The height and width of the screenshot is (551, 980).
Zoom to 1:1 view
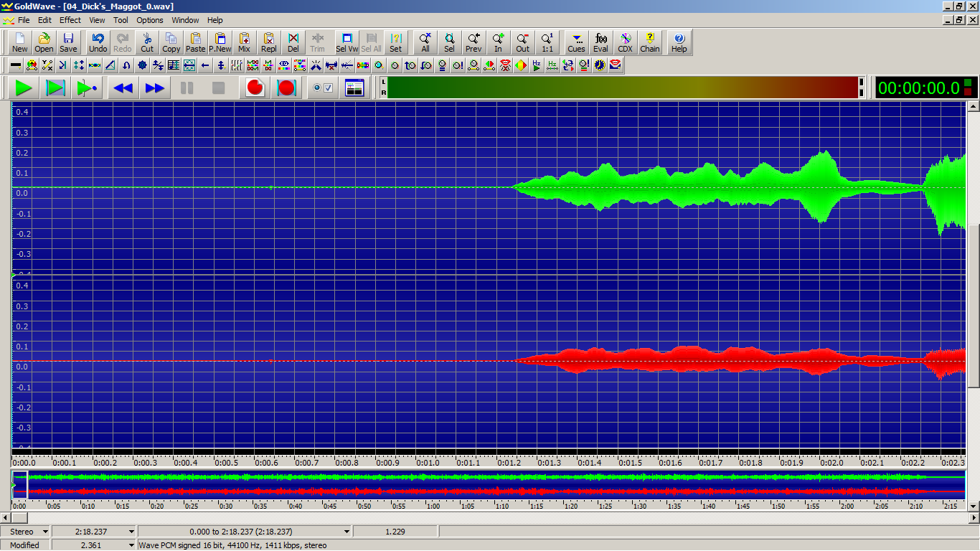pos(547,42)
